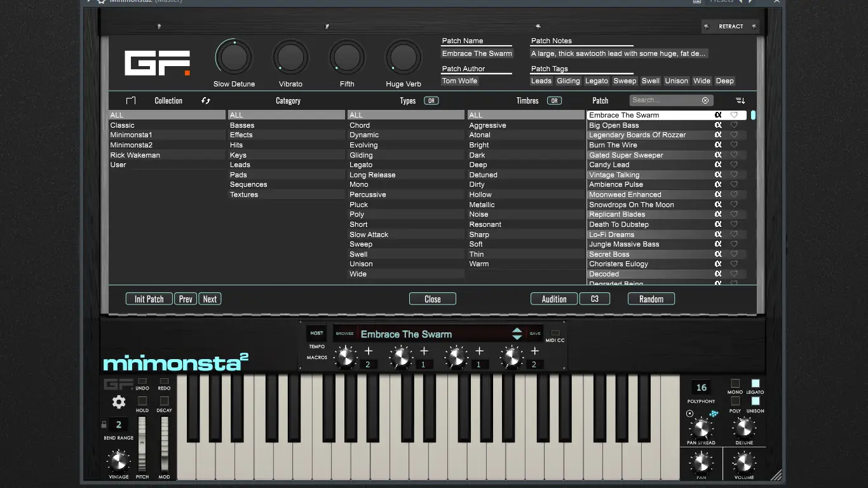Image resolution: width=868 pixels, height=488 pixels.
Task: Click the Browse button
Action: click(x=344, y=334)
